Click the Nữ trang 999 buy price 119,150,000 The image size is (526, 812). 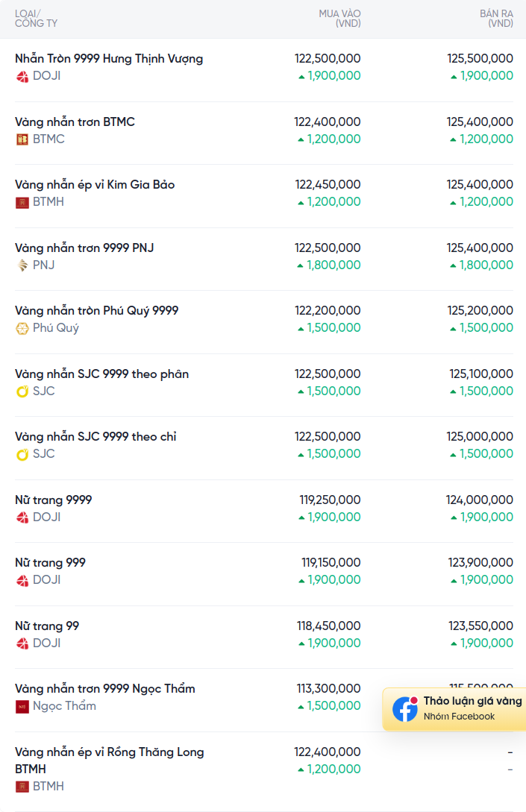pos(331,562)
